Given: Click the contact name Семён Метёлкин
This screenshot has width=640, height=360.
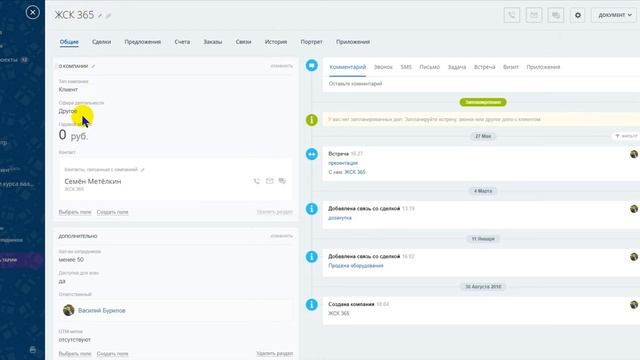Looking at the screenshot, I should pyautogui.click(x=93, y=181).
